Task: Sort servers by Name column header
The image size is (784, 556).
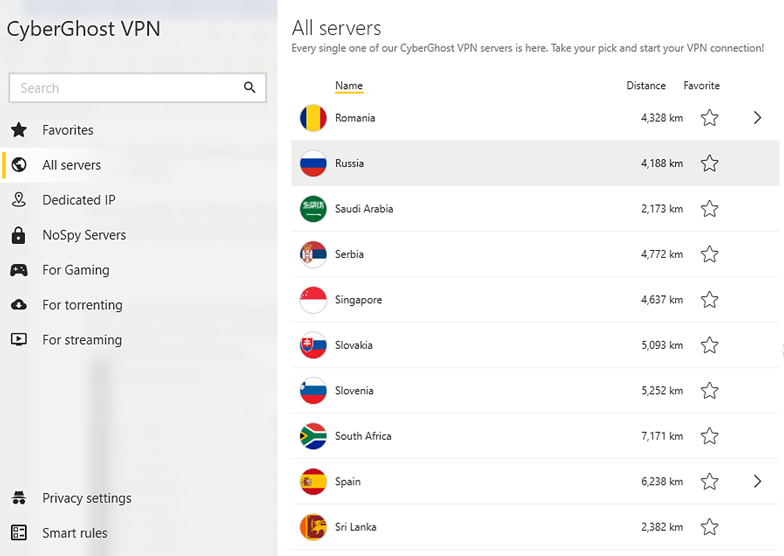Action: click(349, 86)
